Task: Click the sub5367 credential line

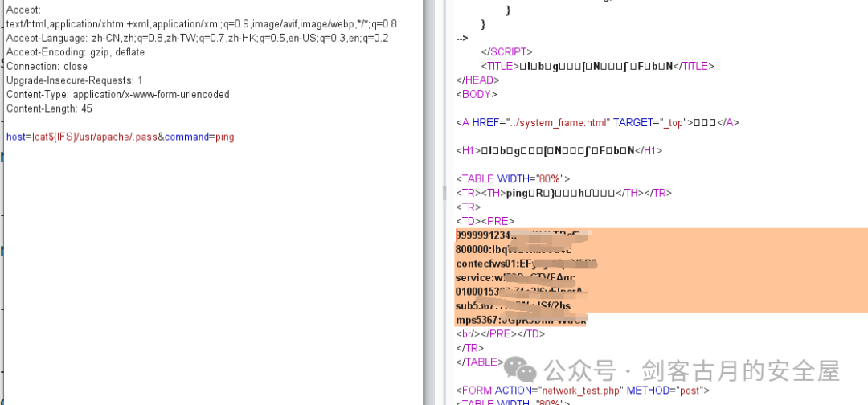Action: (513, 306)
